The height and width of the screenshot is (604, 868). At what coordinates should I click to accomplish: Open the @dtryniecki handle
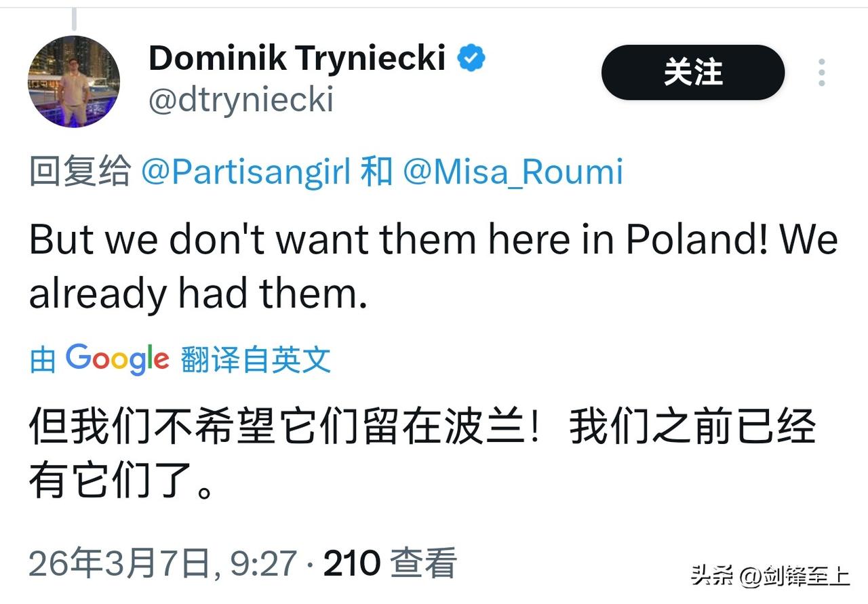pyautogui.click(x=242, y=100)
